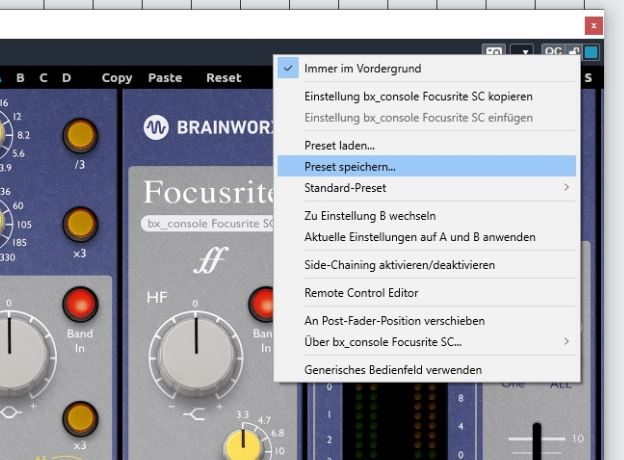Screen dimensions: 624x460
Task: Choose 'An Post-Fader-Position verschieben'
Action: click(427, 321)
